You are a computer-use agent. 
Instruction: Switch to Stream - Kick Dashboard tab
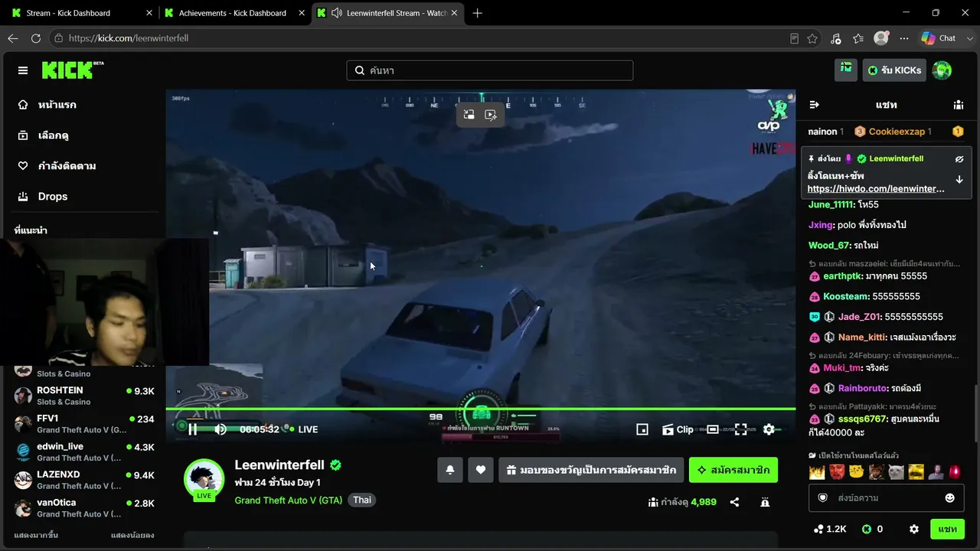pyautogui.click(x=80, y=13)
